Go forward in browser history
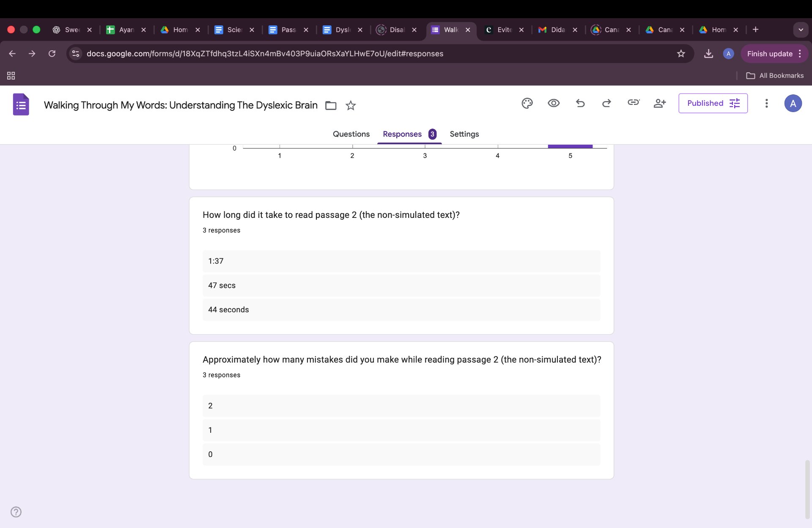The height and width of the screenshot is (528, 812). pyautogui.click(x=32, y=54)
